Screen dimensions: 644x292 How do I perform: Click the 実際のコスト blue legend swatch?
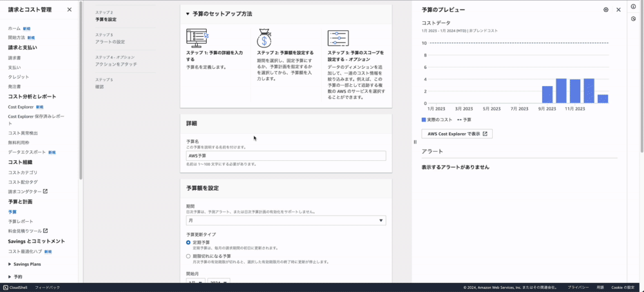424,120
